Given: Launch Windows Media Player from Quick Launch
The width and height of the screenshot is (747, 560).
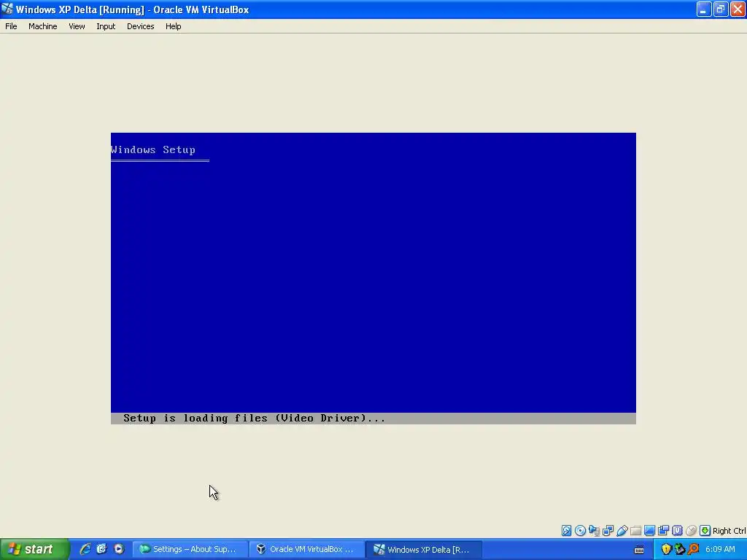Looking at the screenshot, I should pyautogui.click(x=119, y=549).
